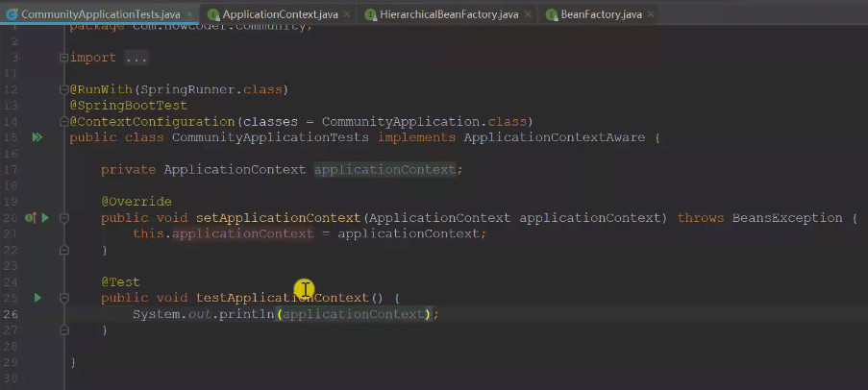
Task: Click the fold end marker on line 27
Action: 64,329
